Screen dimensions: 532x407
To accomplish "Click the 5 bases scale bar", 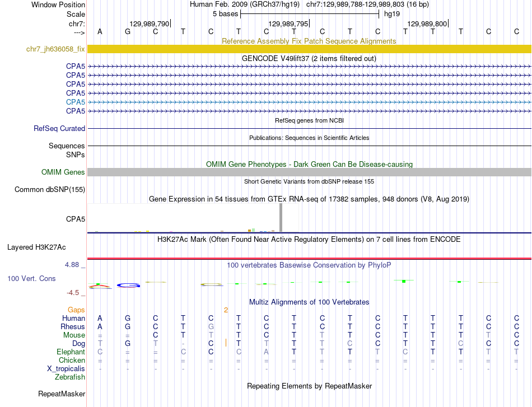I will click(310, 14).
